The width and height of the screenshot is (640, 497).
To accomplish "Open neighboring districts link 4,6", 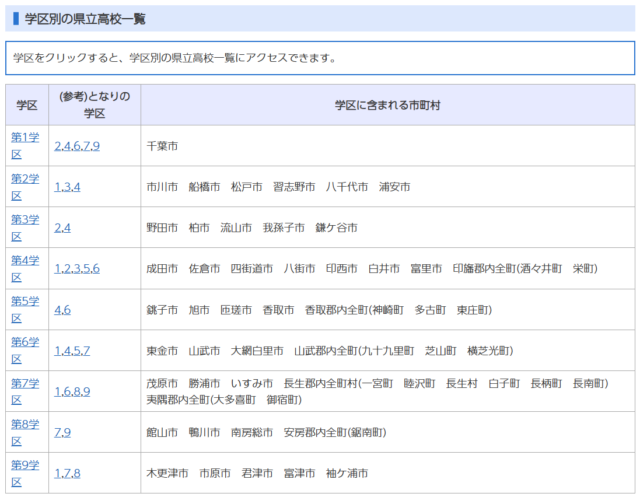I will pos(62,310).
